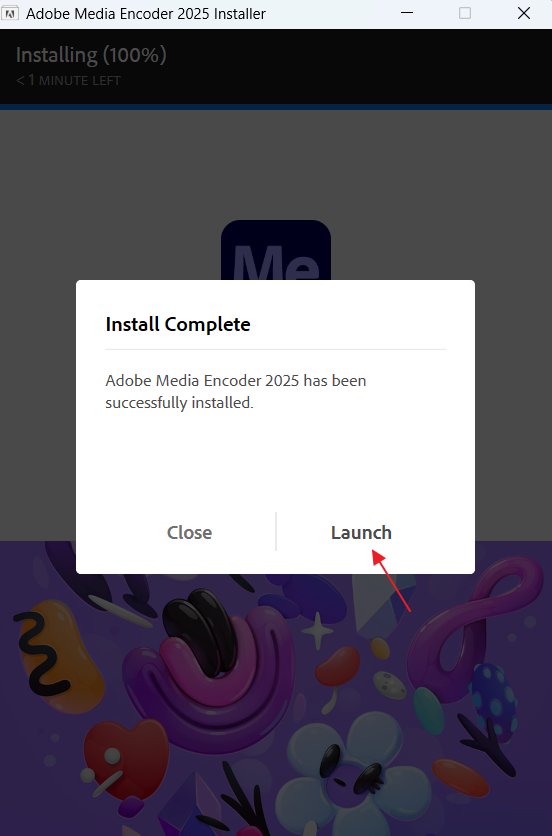The width and height of the screenshot is (552, 836).
Task: Click the disabled maximize window button
Action: pos(465,13)
